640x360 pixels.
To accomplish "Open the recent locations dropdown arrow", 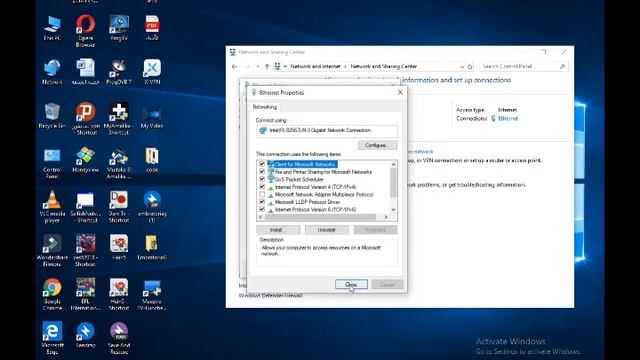I will [x=258, y=67].
